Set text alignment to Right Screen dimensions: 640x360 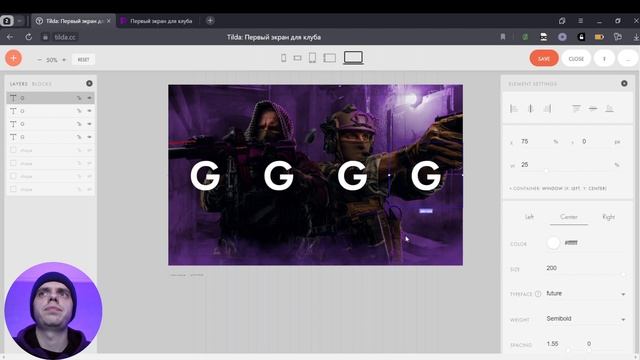[609, 217]
